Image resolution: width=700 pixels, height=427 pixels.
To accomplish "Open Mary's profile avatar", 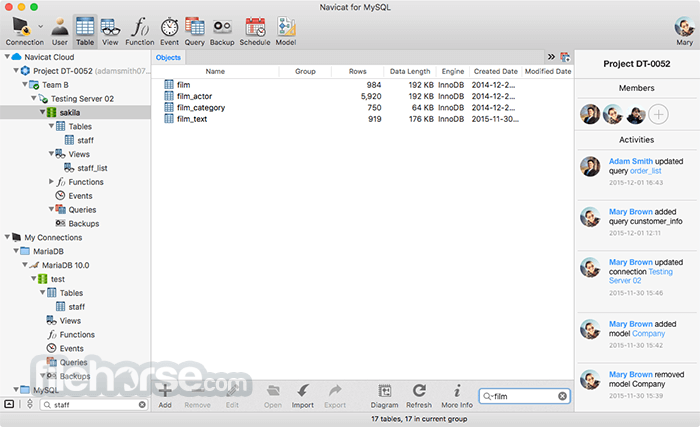I will click(x=684, y=27).
